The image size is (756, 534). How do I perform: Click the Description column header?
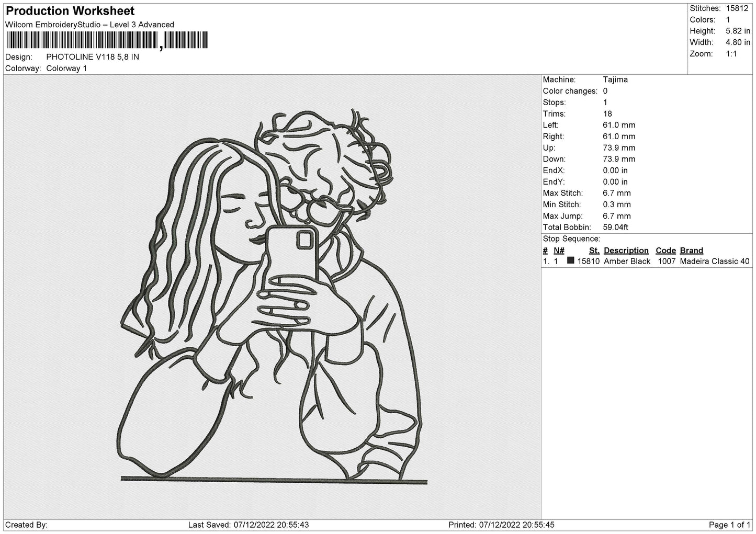(626, 251)
